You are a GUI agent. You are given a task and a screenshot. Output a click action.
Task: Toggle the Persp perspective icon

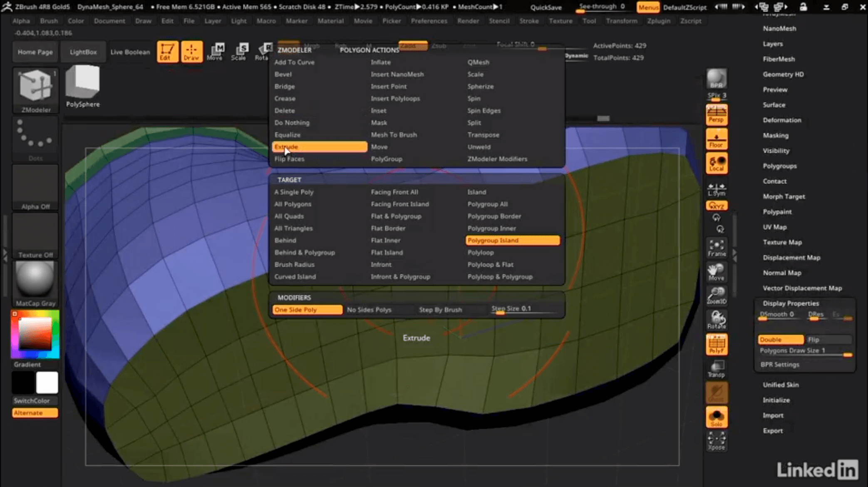717,114
